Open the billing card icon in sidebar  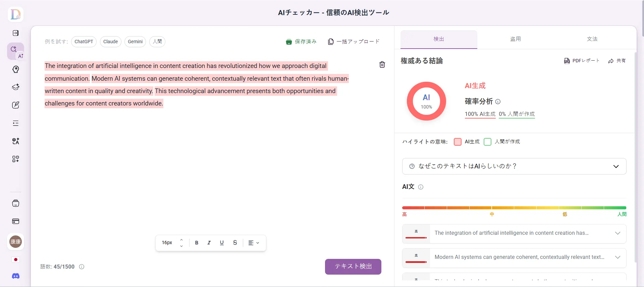click(15, 221)
